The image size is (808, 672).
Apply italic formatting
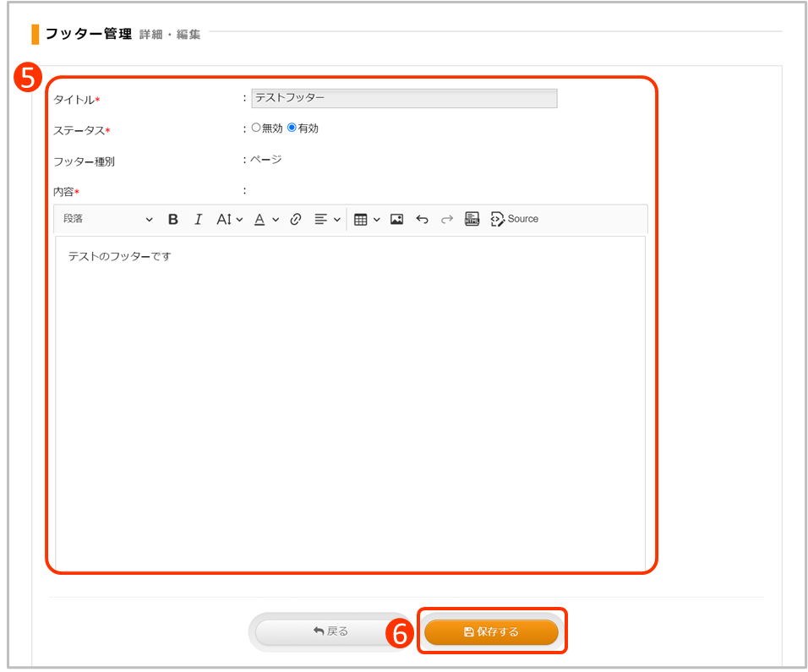pyautogui.click(x=198, y=219)
